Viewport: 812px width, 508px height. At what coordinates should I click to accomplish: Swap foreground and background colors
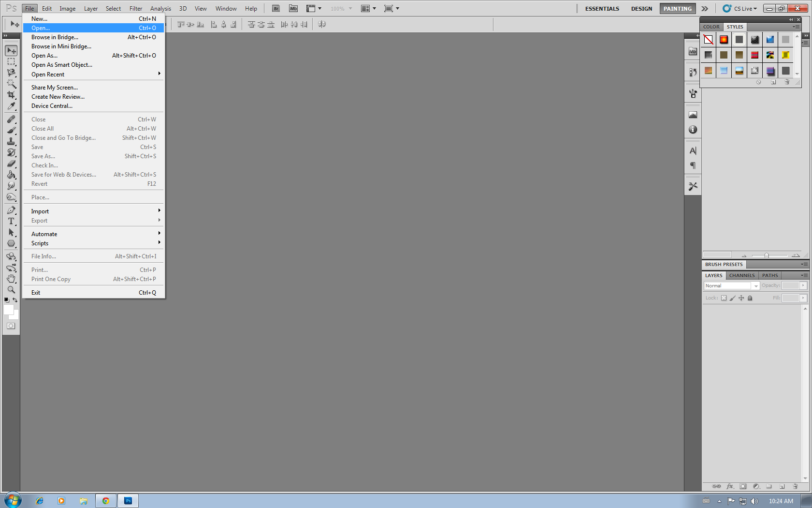click(x=15, y=300)
